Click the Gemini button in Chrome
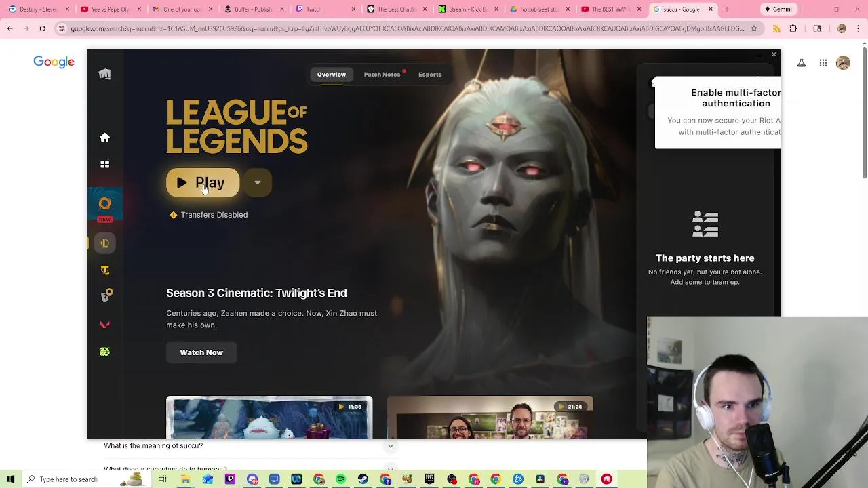The width and height of the screenshot is (868, 488). coord(778,9)
